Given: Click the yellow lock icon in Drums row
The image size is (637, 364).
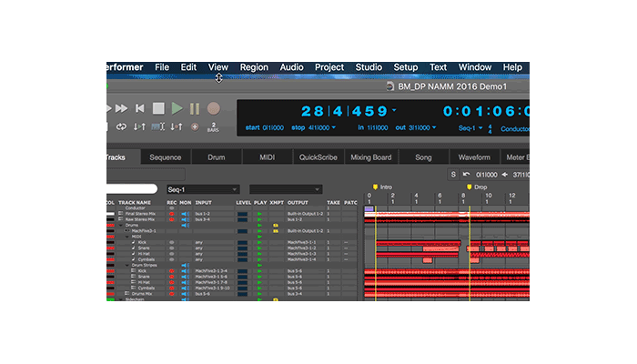Looking at the screenshot, I should 276,225.
